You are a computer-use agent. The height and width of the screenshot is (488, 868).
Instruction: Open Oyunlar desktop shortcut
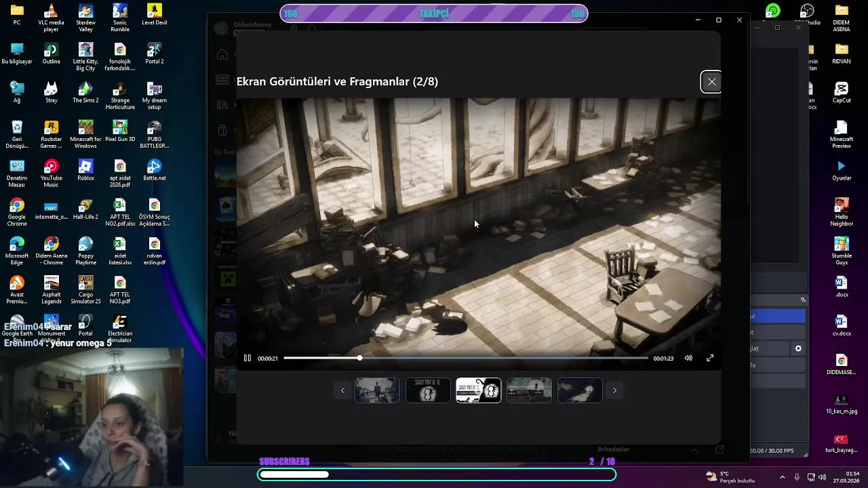point(842,170)
